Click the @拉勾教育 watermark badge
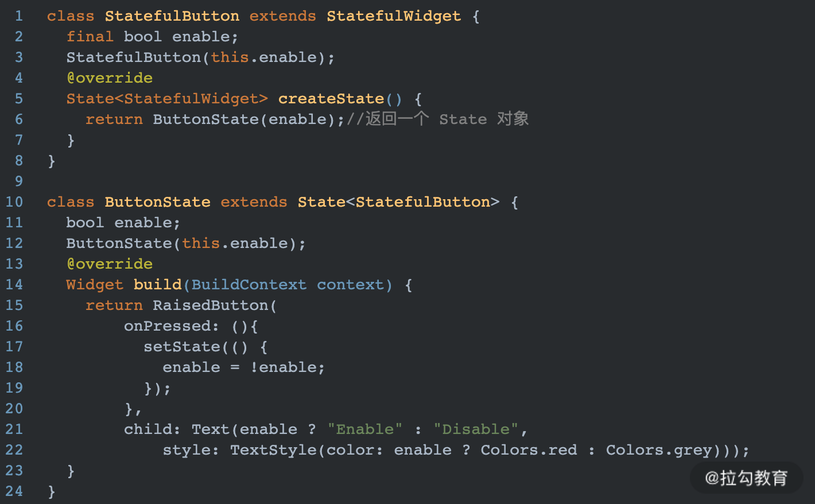The width and height of the screenshot is (815, 504). 746,478
